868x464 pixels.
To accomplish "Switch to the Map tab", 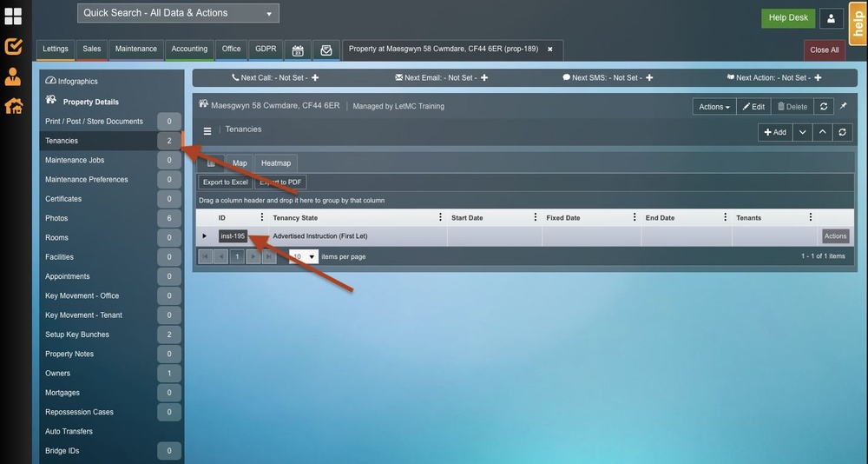I will point(240,163).
